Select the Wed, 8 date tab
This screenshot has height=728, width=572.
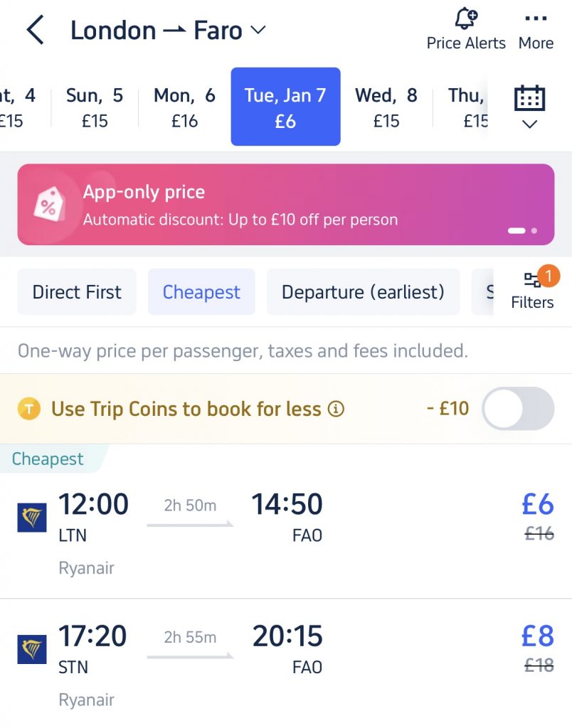pos(386,108)
